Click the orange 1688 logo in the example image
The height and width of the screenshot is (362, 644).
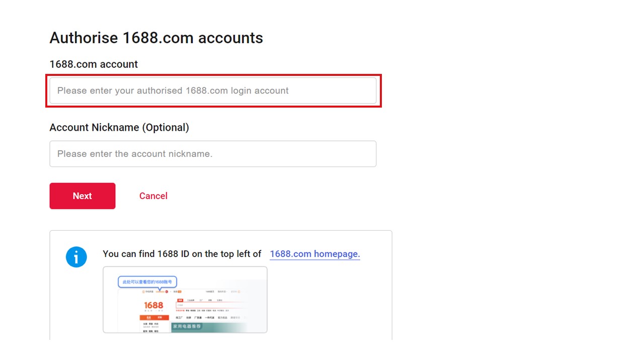tap(153, 306)
